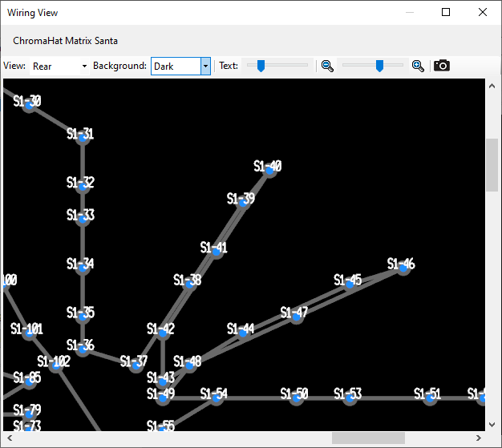This screenshot has height=448, width=502.
Task: Click the zoom out magnifier icon
Action: pyautogui.click(x=327, y=66)
